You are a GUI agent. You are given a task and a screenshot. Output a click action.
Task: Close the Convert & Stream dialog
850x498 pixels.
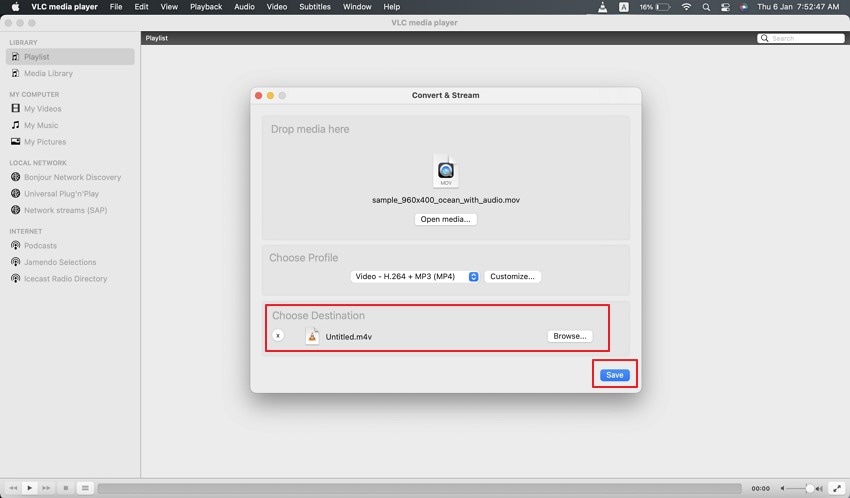[x=259, y=95]
